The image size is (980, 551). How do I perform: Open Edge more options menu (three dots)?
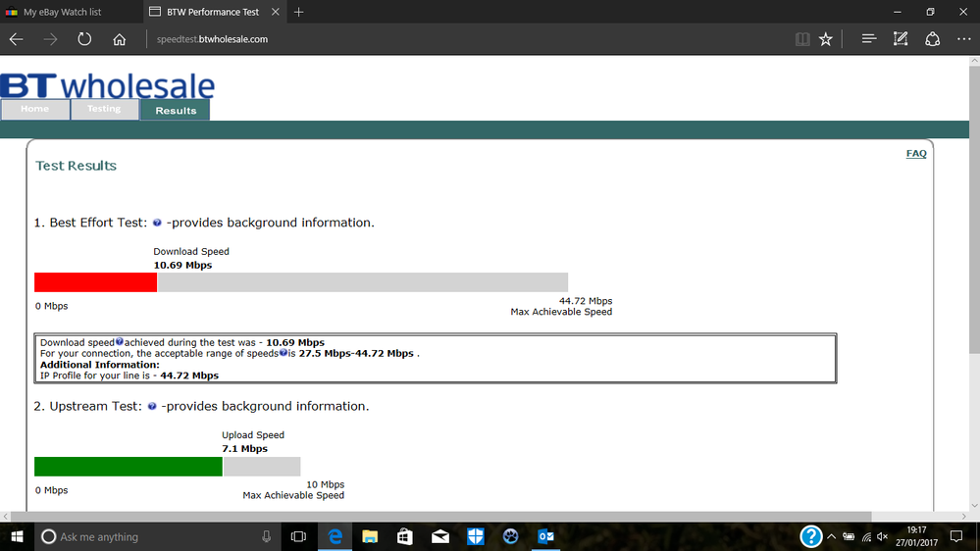[963, 39]
